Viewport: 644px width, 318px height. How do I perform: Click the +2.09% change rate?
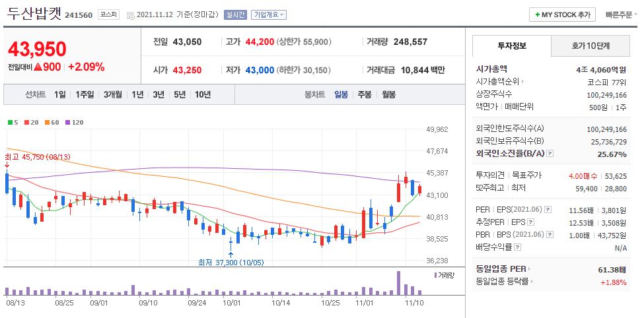tap(87, 67)
